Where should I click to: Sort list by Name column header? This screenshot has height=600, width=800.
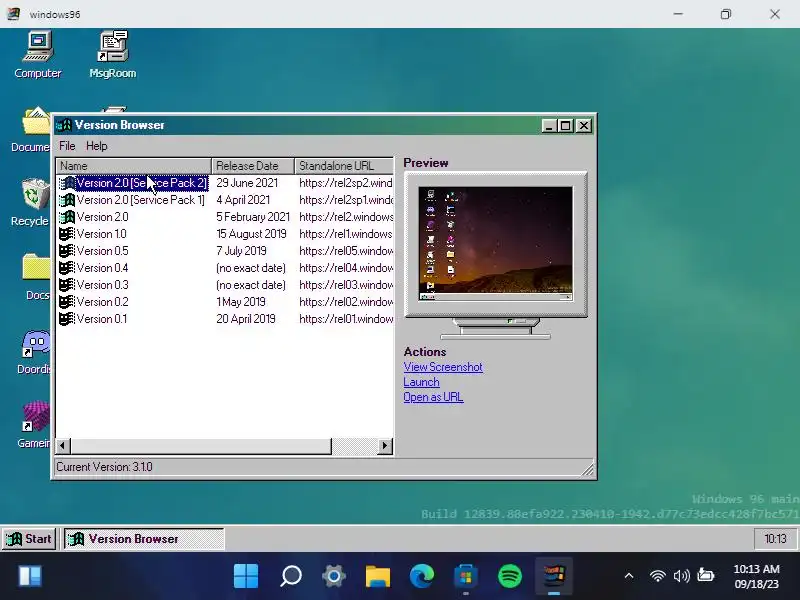pos(133,166)
